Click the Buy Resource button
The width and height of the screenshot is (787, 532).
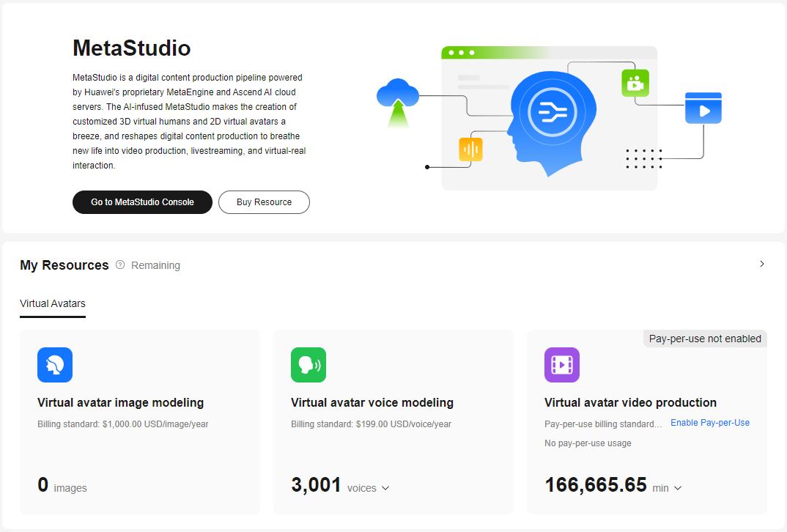tap(264, 202)
